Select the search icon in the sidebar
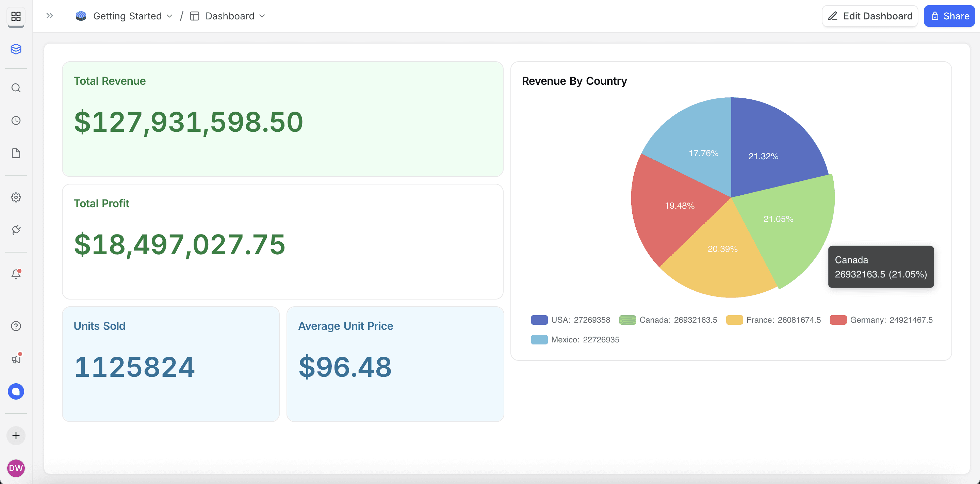Screen dimensions: 980x484 tap(16, 88)
